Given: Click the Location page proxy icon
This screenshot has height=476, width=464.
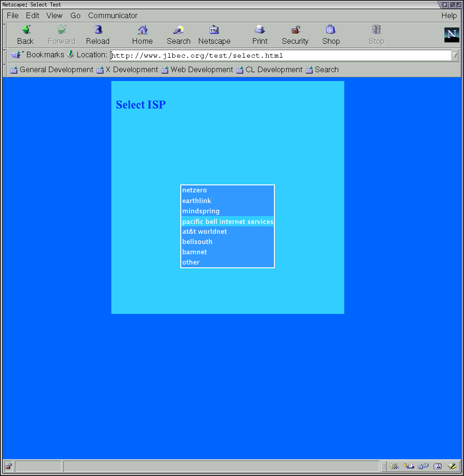Looking at the screenshot, I should click(x=70, y=54).
